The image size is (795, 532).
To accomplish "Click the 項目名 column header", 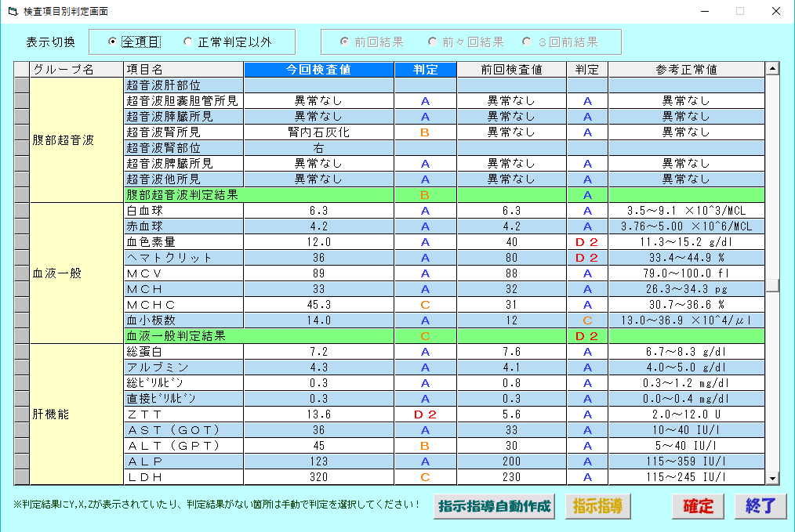I will 183,70.
